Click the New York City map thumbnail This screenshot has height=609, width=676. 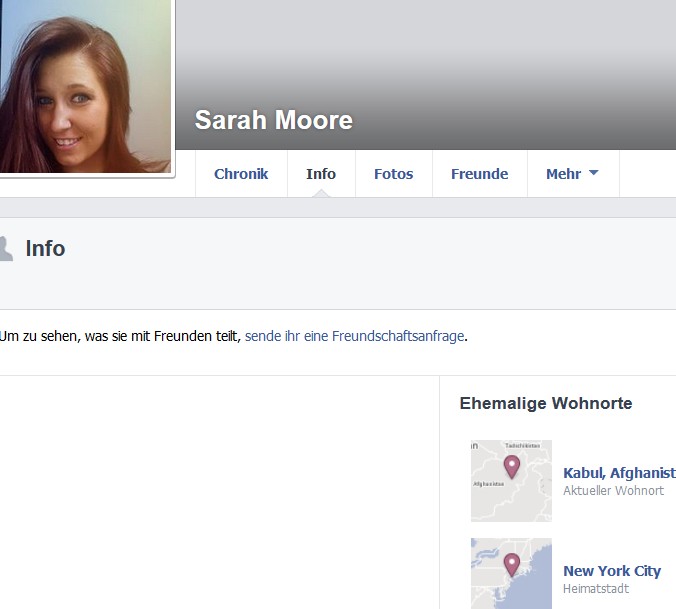point(511,573)
